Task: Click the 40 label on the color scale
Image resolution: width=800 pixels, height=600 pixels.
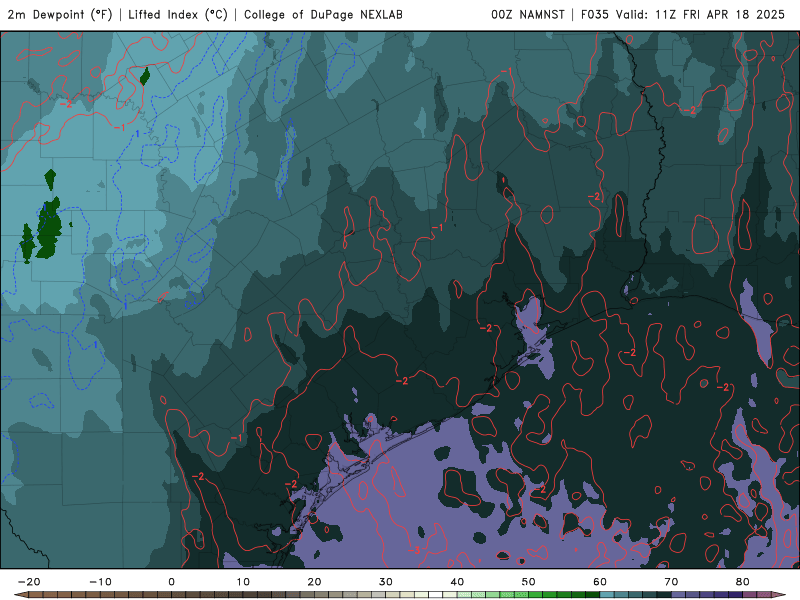Action: point(457,582)
